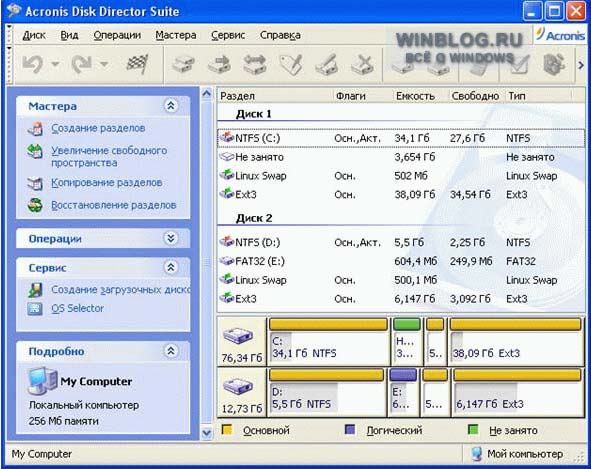591x469 pixels.
Task: Open Копирование разделов wizard link
Action: tap(107, 182)
